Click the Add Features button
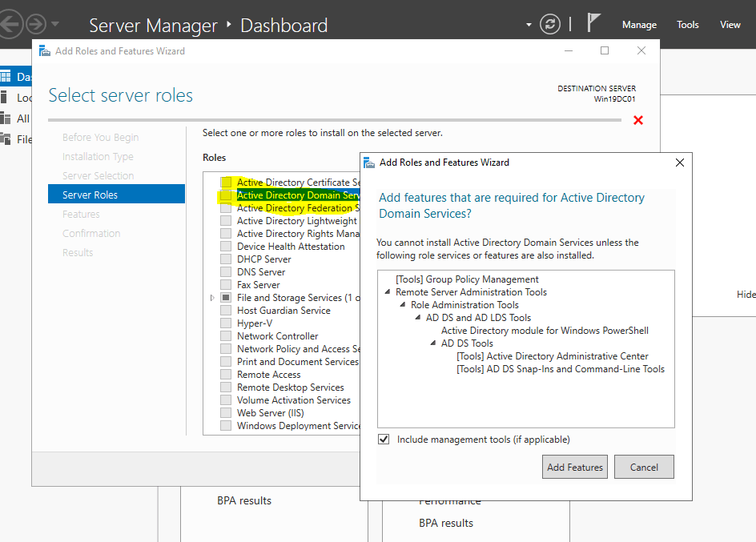Image resolution: width=756 pixels, height=542 pixels. [574, 468]
